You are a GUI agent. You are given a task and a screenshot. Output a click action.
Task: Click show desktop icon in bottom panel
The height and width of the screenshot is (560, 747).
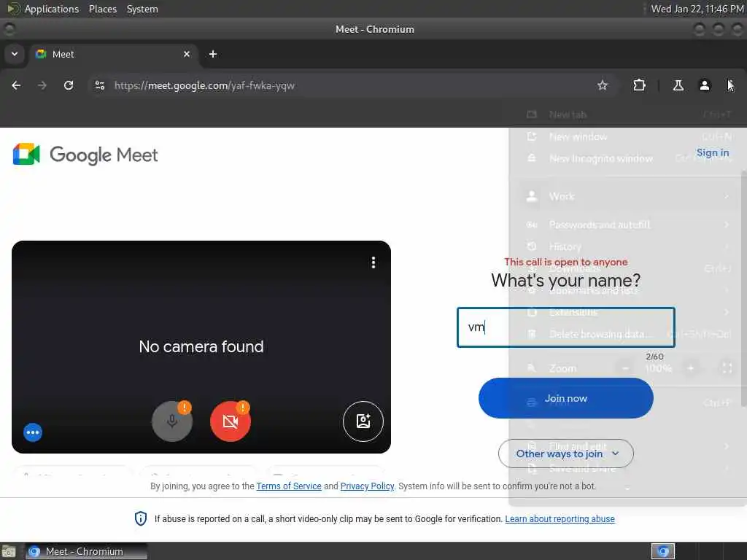coord(8,551)
